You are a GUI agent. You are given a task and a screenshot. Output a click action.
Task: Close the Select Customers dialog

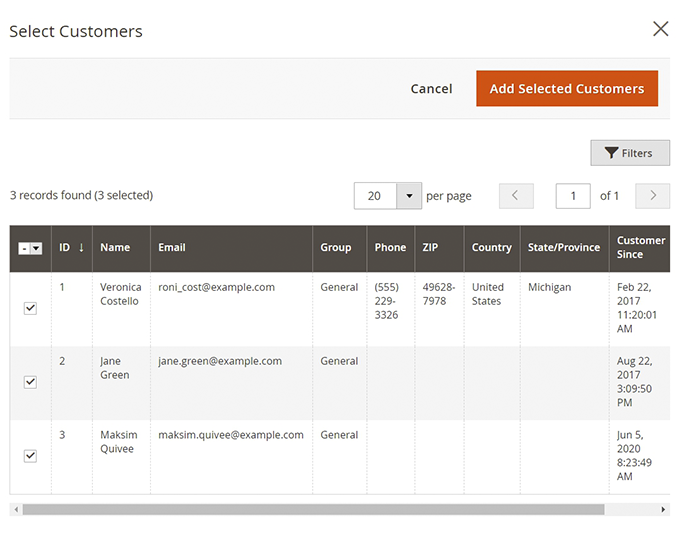point(660,29)
